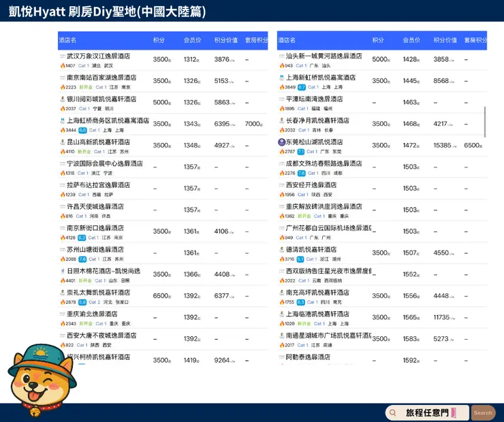Click the flame icon next to 1407
The image size is (504, 422).
pos(63,65)
